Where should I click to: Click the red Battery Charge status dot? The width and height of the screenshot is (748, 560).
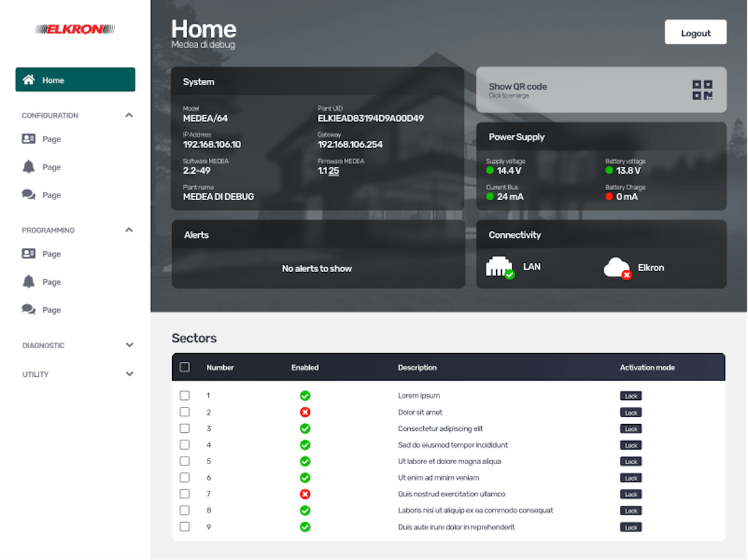coord(609,196)
